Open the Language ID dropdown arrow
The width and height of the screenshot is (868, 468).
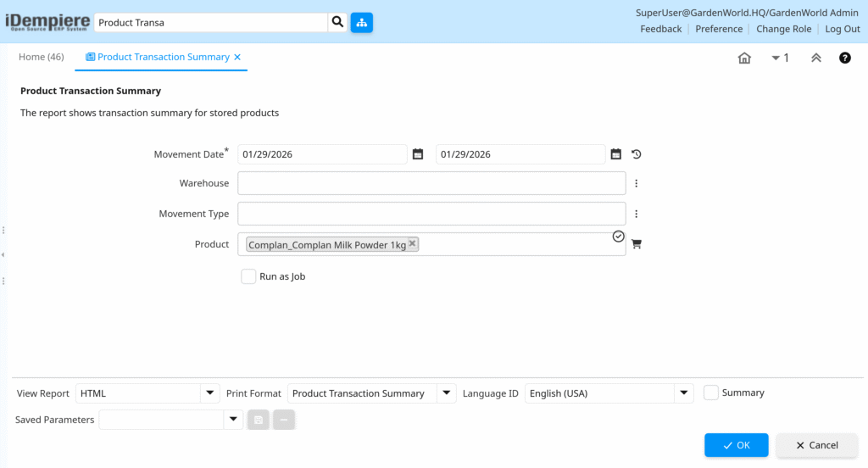684,393
